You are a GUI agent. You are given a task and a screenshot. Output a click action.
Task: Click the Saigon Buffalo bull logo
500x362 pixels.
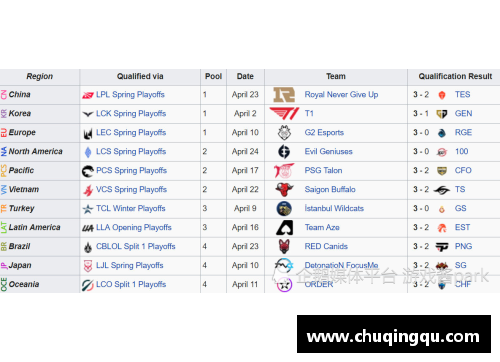pos(284,190)
